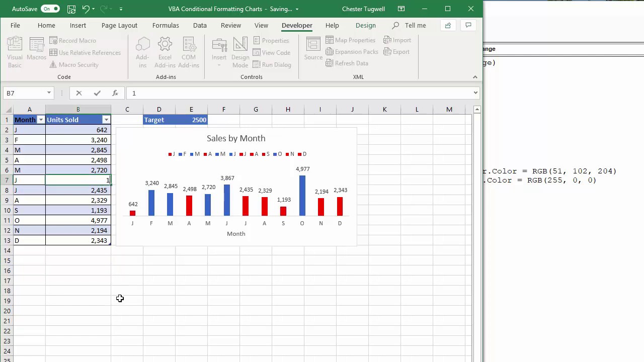Save the workbook with the disk icon

click(71, 9)
